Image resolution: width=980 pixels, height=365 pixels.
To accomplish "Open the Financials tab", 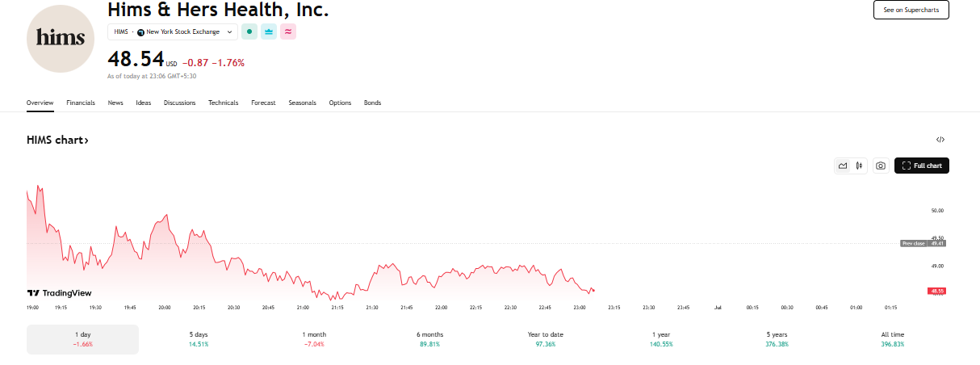I will coord(81,103).
